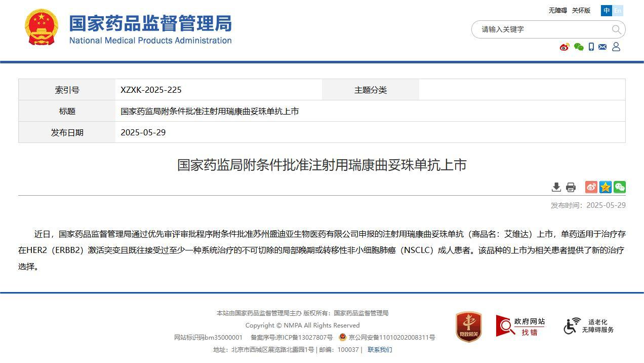The width and height of the screenshot is (644, 363).
Task: Select the Chinese 中 language option
Action: [607, 11]
